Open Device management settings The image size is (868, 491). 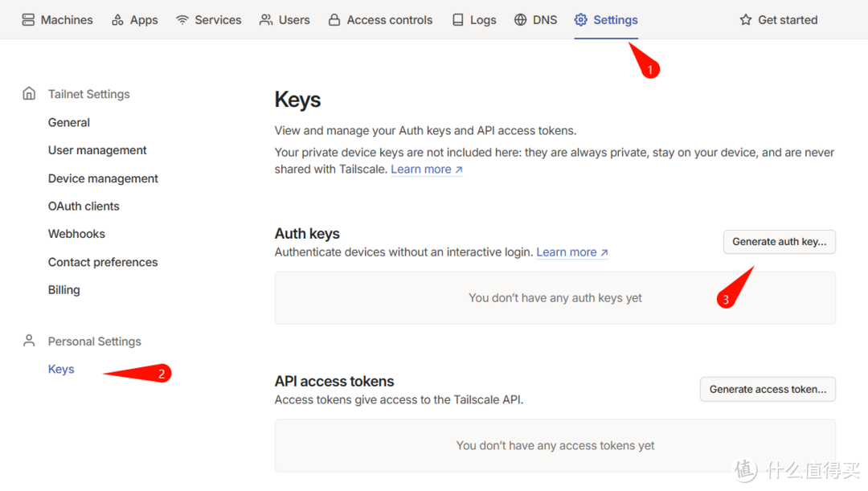coord(103,178)
